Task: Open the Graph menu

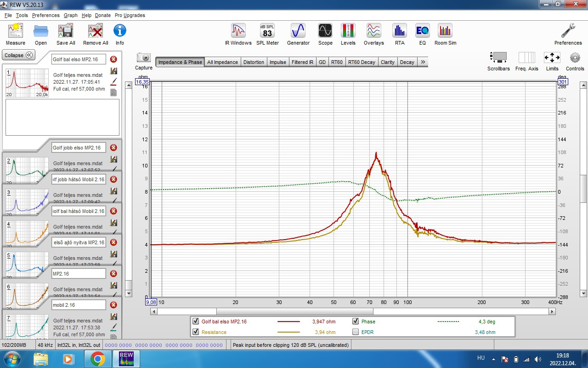Action: point(71,15)
